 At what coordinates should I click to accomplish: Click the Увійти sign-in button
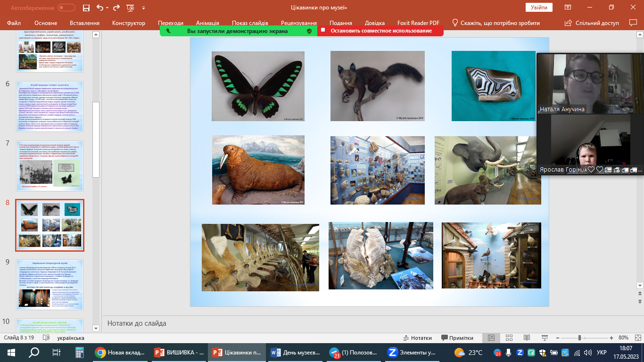tap(539, 8)
